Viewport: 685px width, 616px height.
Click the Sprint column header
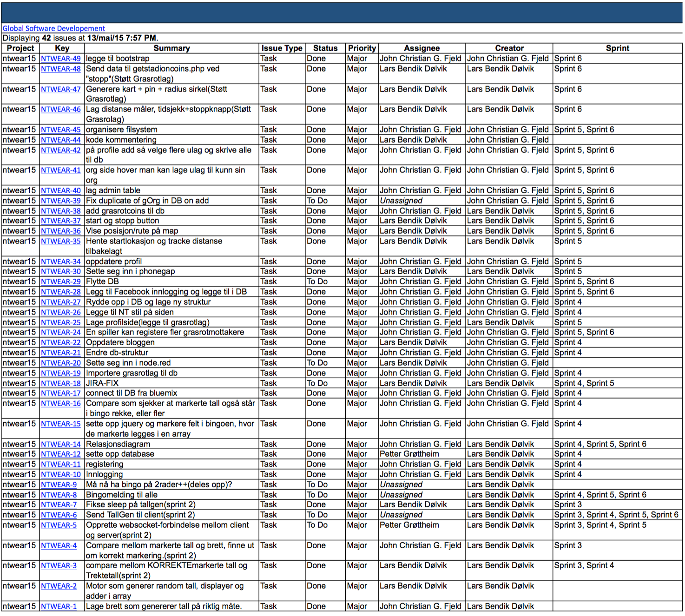(618, 48)
